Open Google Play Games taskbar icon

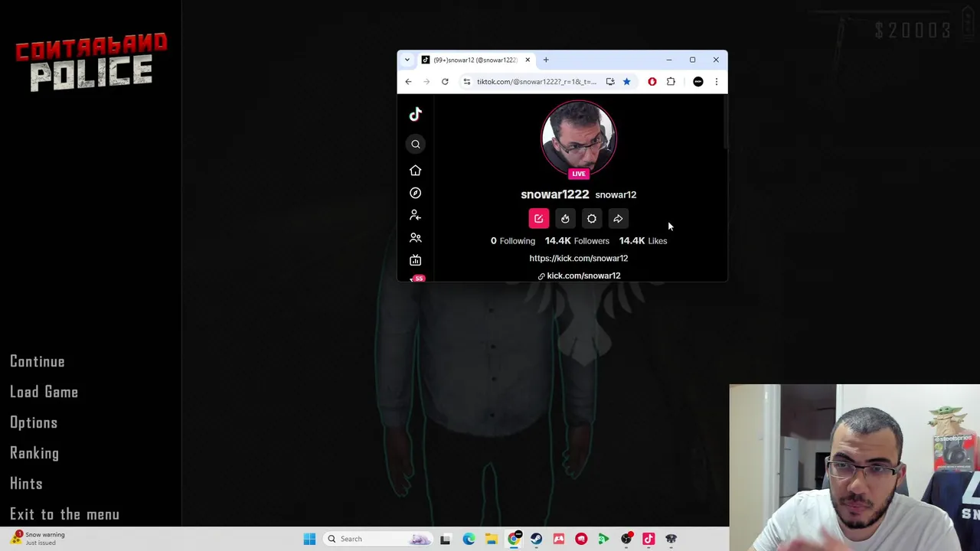[x=603, y=539]
